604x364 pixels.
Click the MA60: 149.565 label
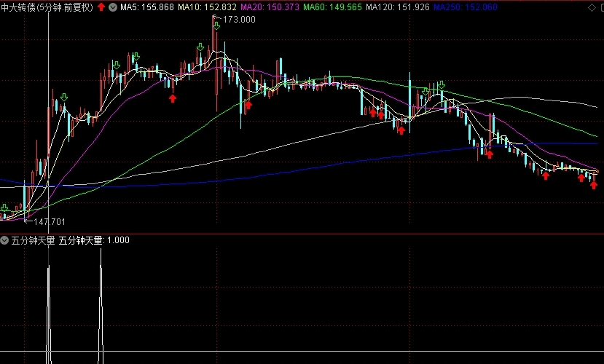tap(333, 7)
